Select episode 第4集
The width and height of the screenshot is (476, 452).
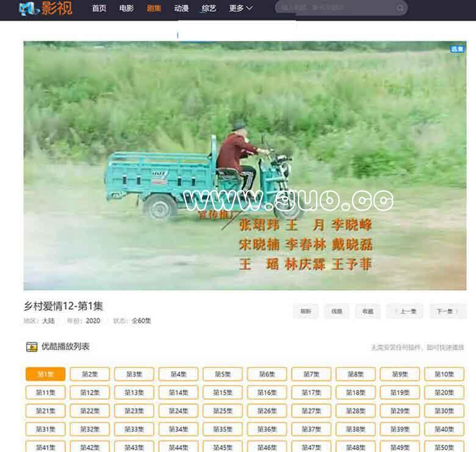[x=178, y=374]
